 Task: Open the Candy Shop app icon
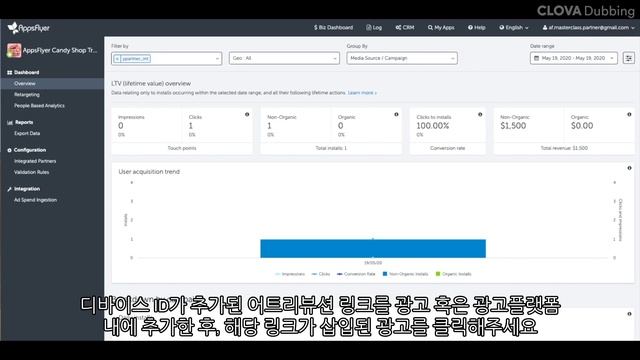click(14, 51)
